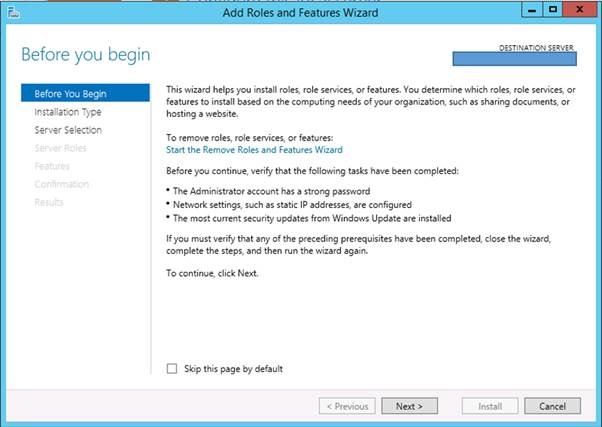Click the Destination Server name box
602x427 pixels.
point(517,60)
